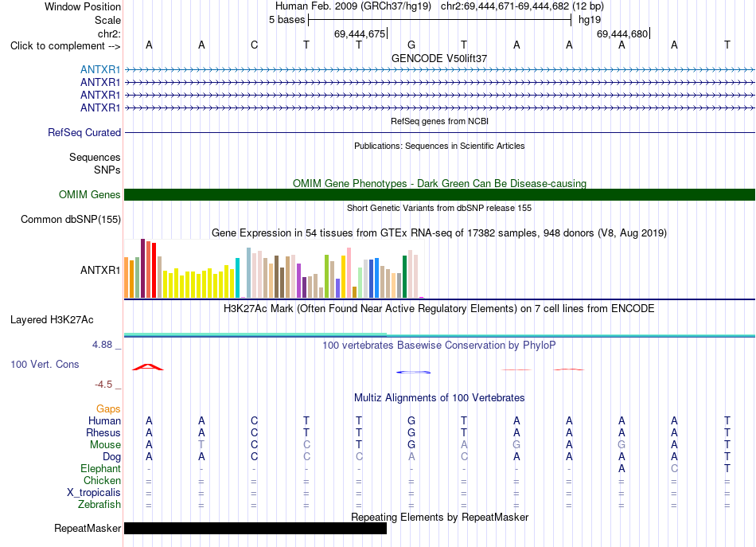Click the Common dbSNP(155) track label
756x547 pixels.
(x=71, y=219)
